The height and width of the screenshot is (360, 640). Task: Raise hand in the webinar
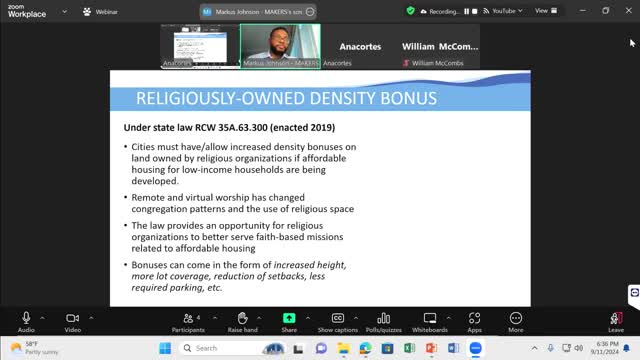coord(242,322)
